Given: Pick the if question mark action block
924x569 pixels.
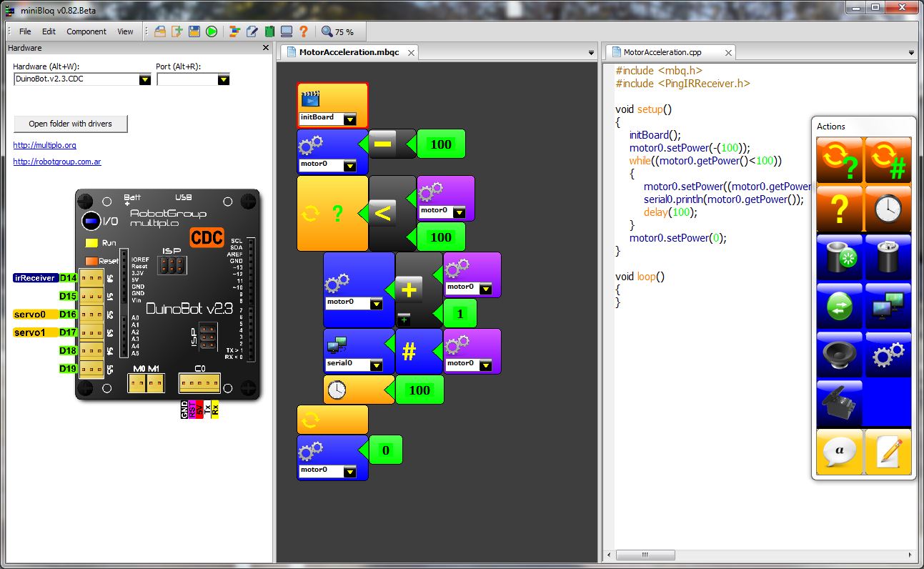Looking at the screenshot, I should tap(840, 209).
